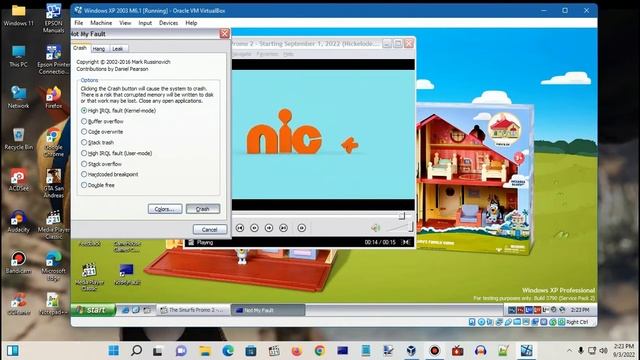Open Media Player Classic shortcut on XP desktop
This screenshot has width=640, height=360.
pos(89,277)
